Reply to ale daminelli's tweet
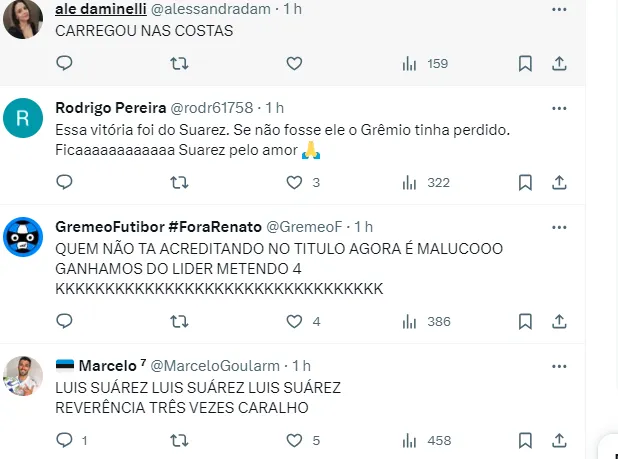 (x=64, y=64)
